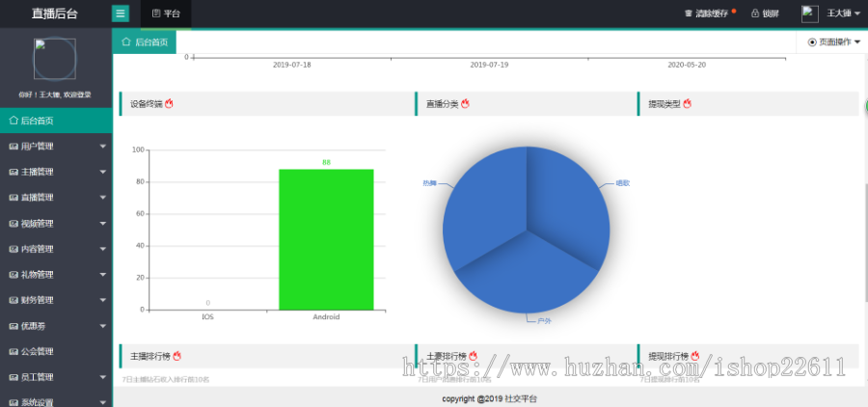Open 公会管理 sidebar item

56,351
